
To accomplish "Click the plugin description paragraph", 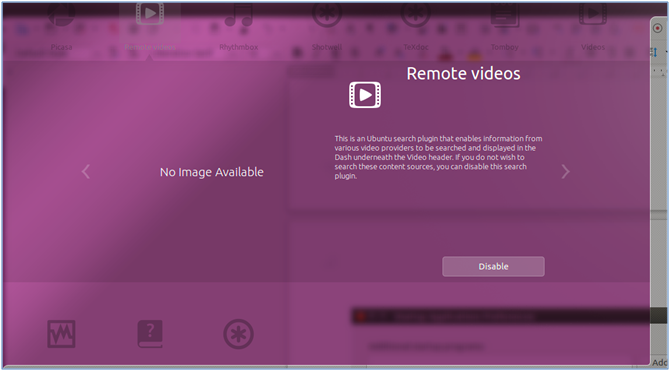I will (438, 157).
